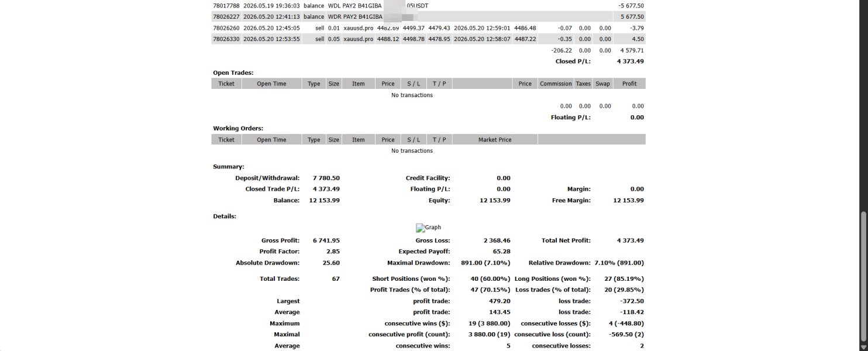Click the Working Orders section heading

pyautogui.click(x=238, y=128)
